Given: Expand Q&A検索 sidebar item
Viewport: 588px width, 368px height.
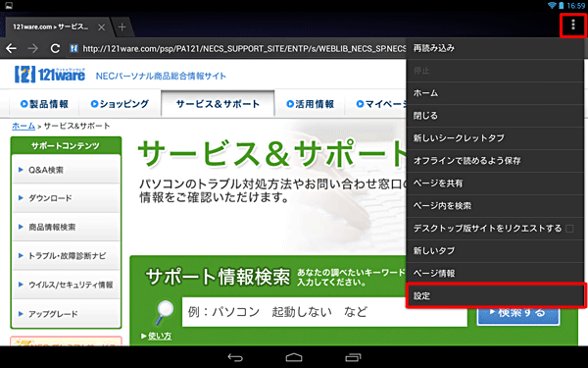Looking at the screenshot, I should click(x=66, y=170).
